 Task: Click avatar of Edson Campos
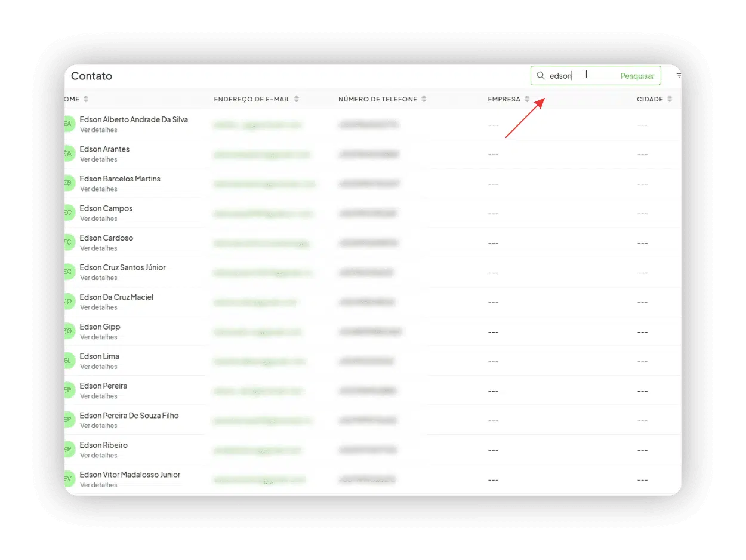point(69,213)
